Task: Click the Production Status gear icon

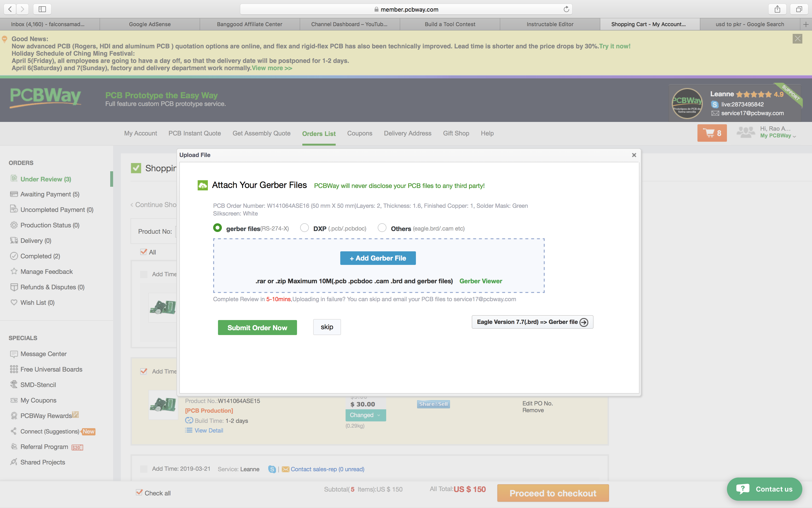Action: click(14, 225)
